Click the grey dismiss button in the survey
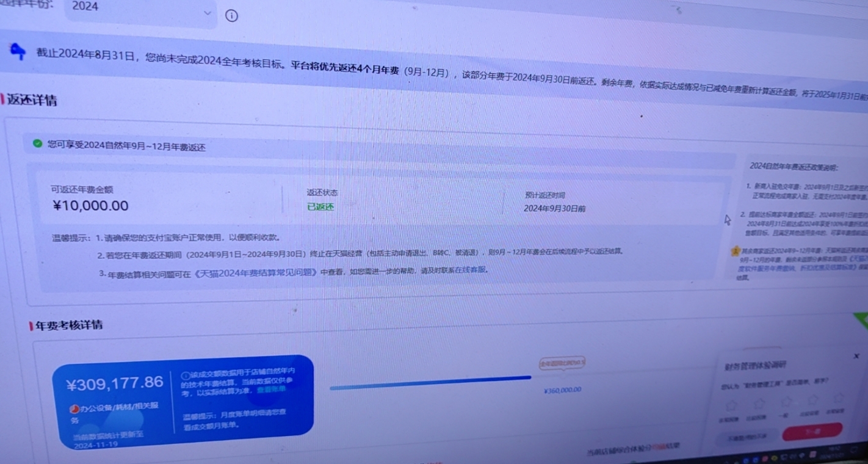 click(x=748, y=437)
